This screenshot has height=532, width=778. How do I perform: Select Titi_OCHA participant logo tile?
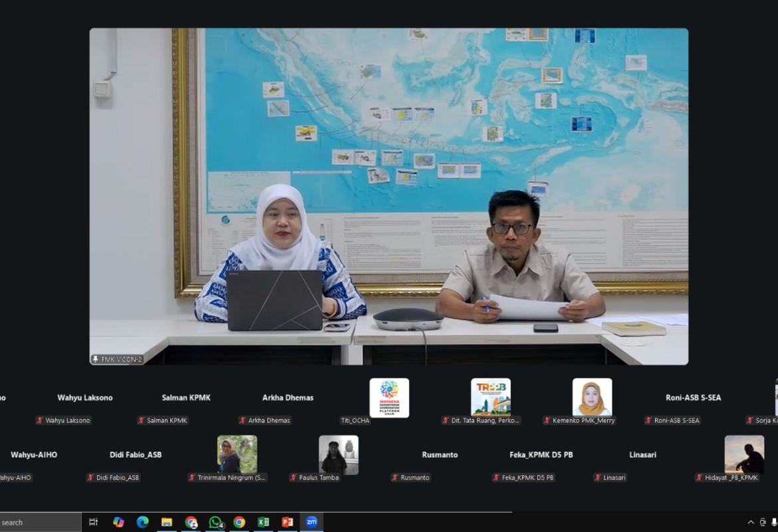click(389, 398)
